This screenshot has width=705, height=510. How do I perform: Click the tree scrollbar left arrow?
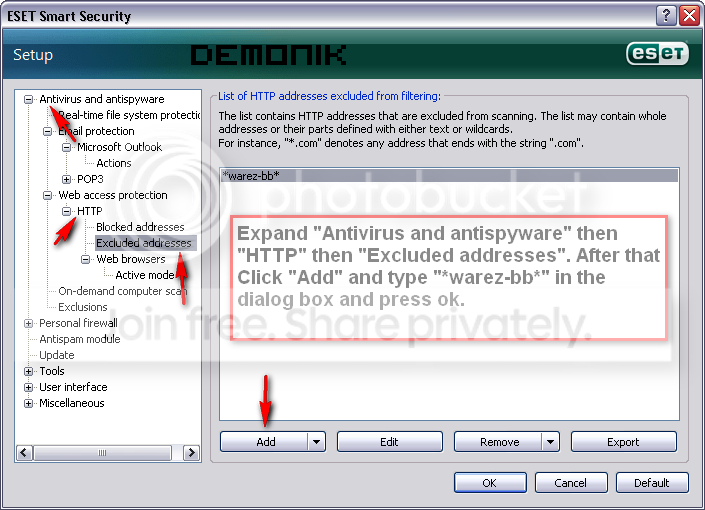[x=24, y=453]
